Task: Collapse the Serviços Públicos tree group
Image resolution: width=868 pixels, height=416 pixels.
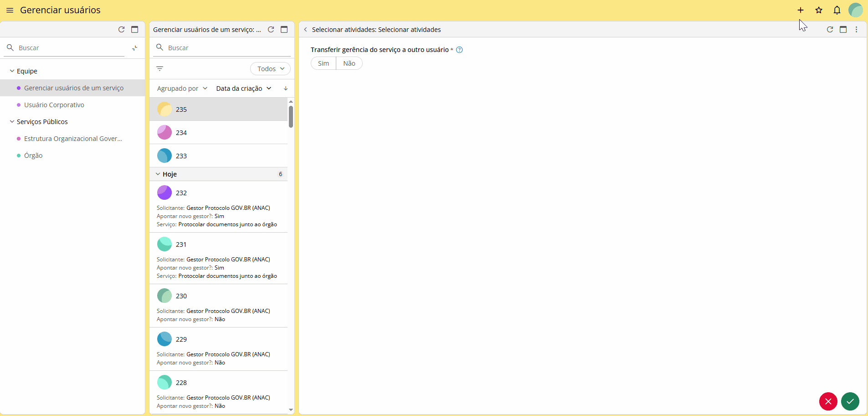Action: 12,122
